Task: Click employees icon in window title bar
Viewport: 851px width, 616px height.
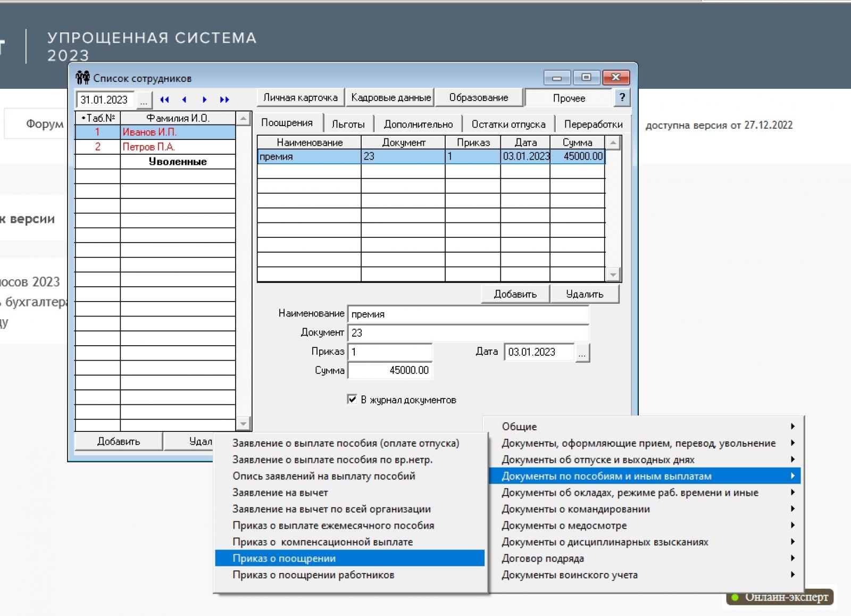Action: point(82,78)
